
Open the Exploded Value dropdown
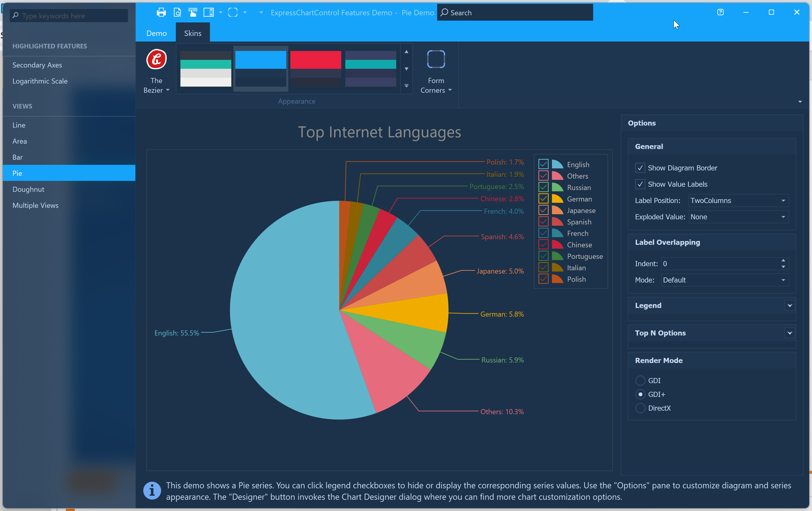(785, 217)
